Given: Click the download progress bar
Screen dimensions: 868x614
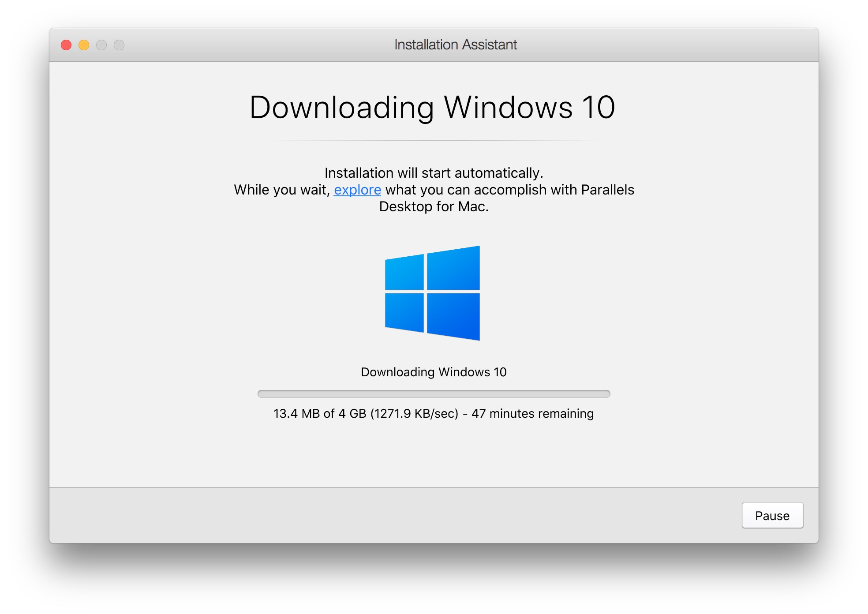Looking at the screenshot, I should tap(434, 394).
